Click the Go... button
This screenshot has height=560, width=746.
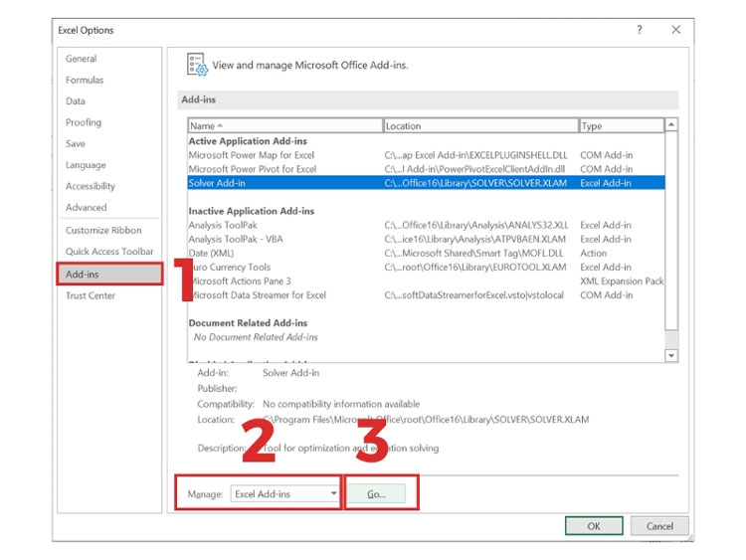[376, 494]
